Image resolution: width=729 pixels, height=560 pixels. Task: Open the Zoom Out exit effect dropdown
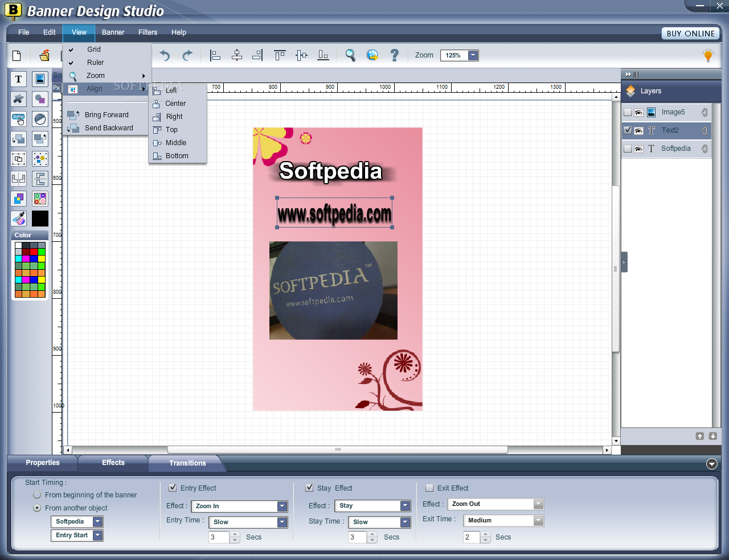click(x=538, y=504)
